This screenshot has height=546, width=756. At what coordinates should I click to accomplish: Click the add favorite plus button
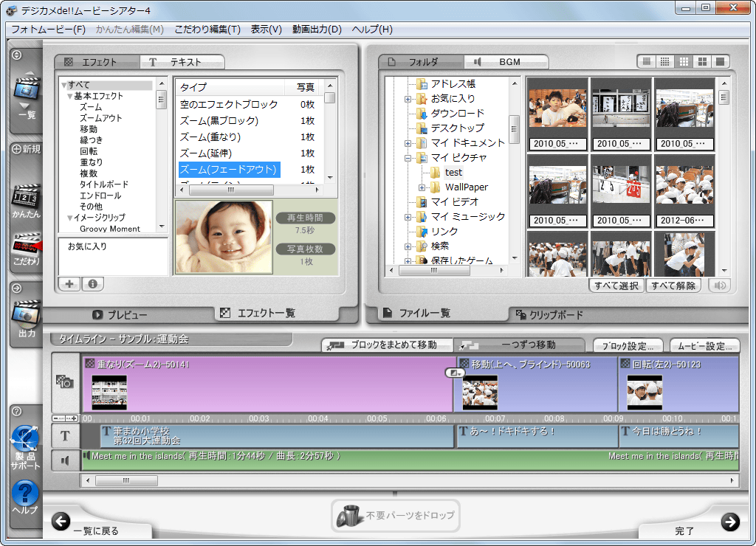[x=68, y=284]
